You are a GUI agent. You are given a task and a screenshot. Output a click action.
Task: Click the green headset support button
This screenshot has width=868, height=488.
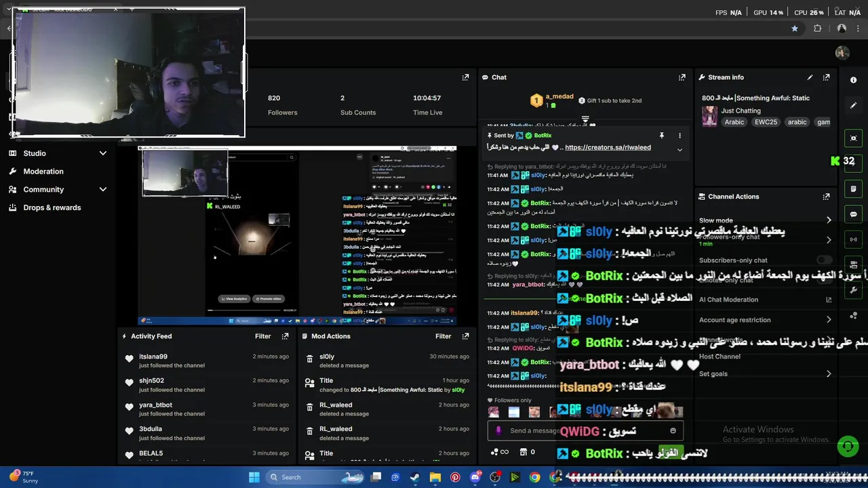[847, 447]
